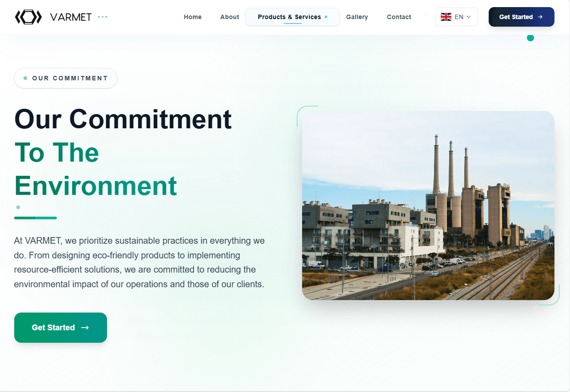Screen dimensions: 570x392
Task: Open the Gallery nav link
Action: [357, 17]
